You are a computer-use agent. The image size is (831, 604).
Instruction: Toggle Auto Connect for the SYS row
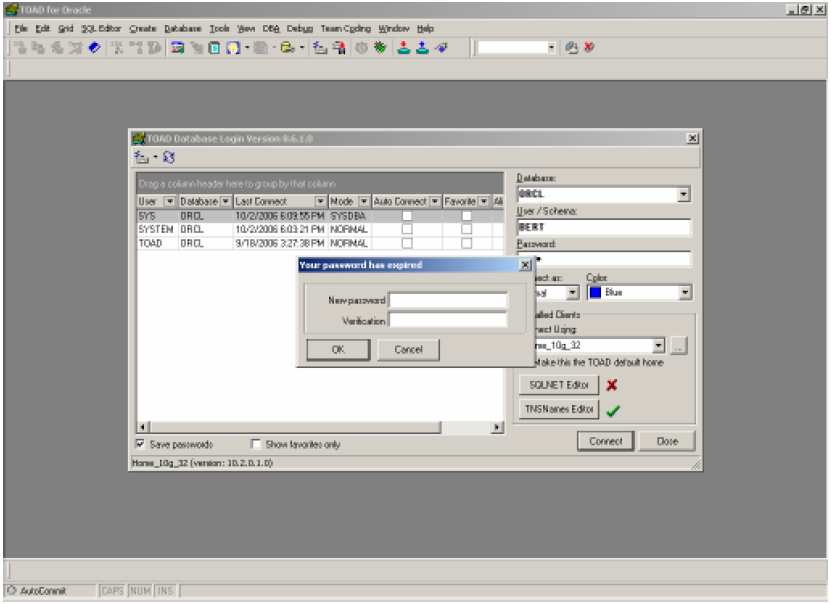(407, 216)
